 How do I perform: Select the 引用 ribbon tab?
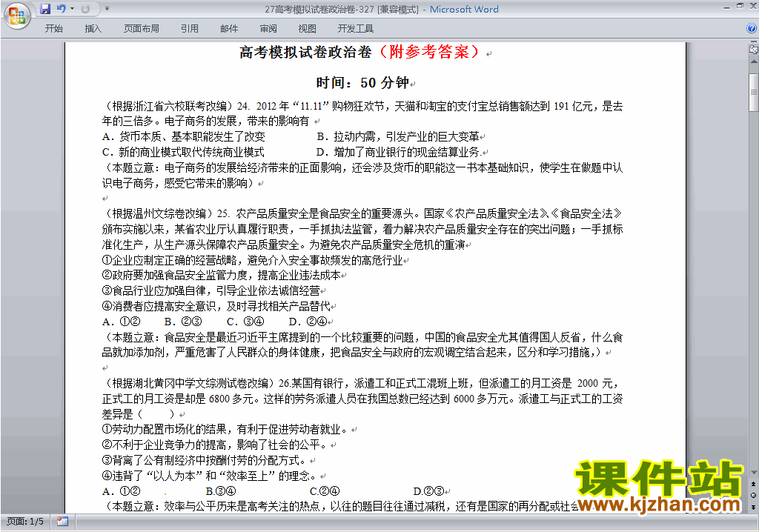pos(189,29)
